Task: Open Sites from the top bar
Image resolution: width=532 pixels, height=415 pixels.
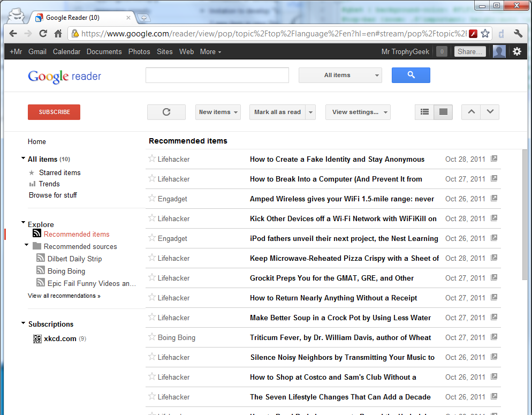Action: [x=164, y=51]
